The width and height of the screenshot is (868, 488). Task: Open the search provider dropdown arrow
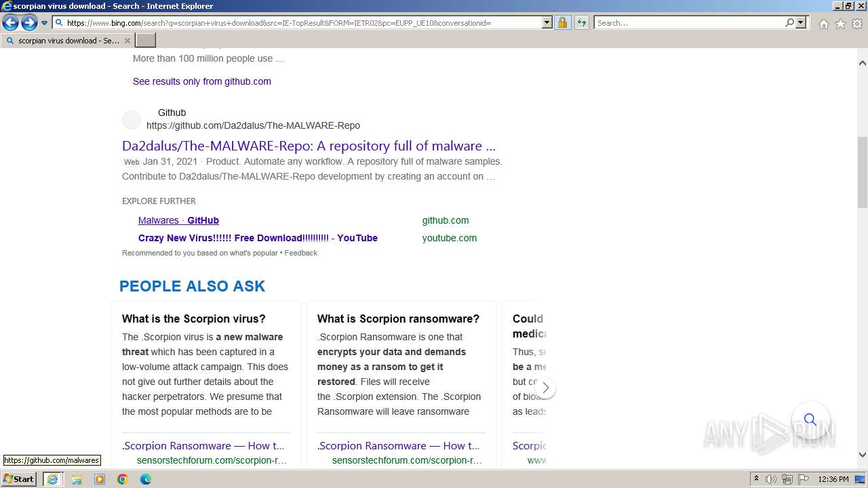click(801, 23)
